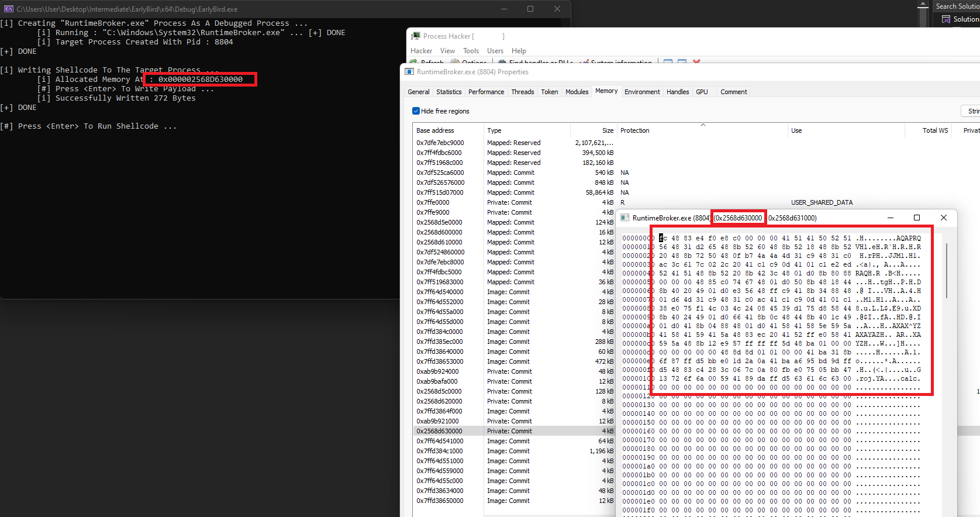Open the Performance tab
Screen dimensions: 980x517
[x=486, y=92]
